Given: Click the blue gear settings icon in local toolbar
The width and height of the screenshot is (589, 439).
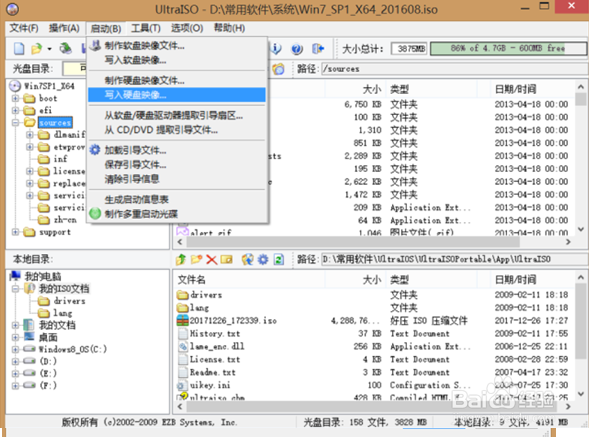Looking at the screenshot, I should click(263, 259).
